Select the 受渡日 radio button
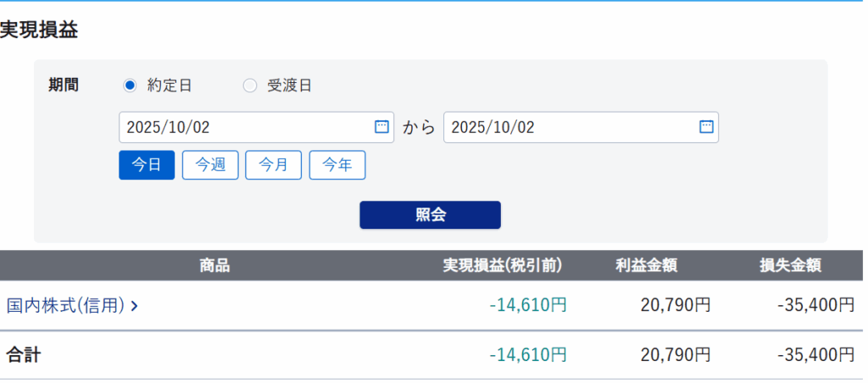The width and height of the screenshot is (868, 383). 250,86
